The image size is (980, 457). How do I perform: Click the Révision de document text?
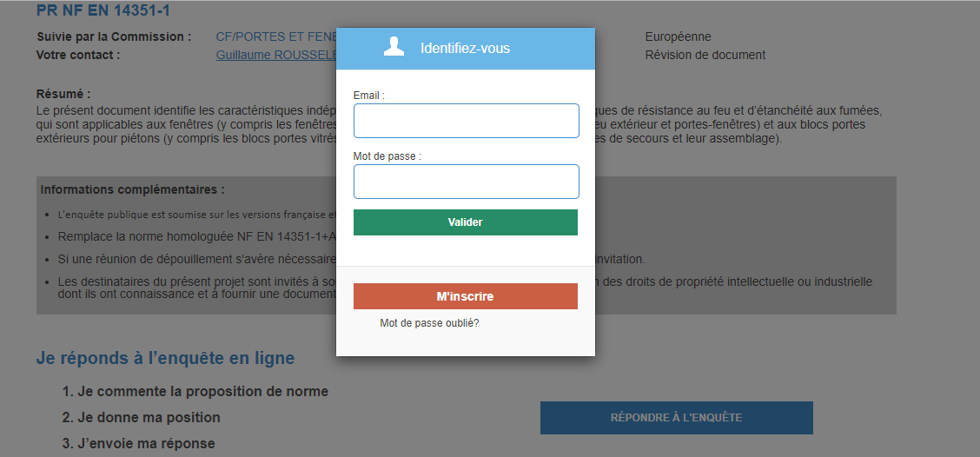coord(705,55)
